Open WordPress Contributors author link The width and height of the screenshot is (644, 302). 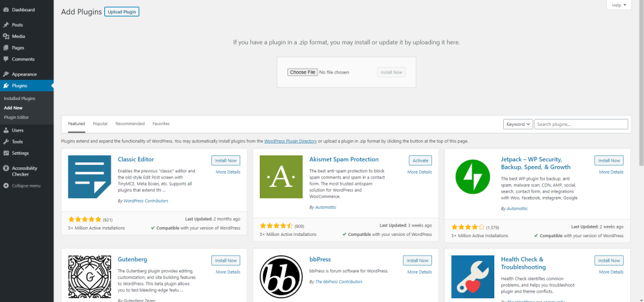145,201
